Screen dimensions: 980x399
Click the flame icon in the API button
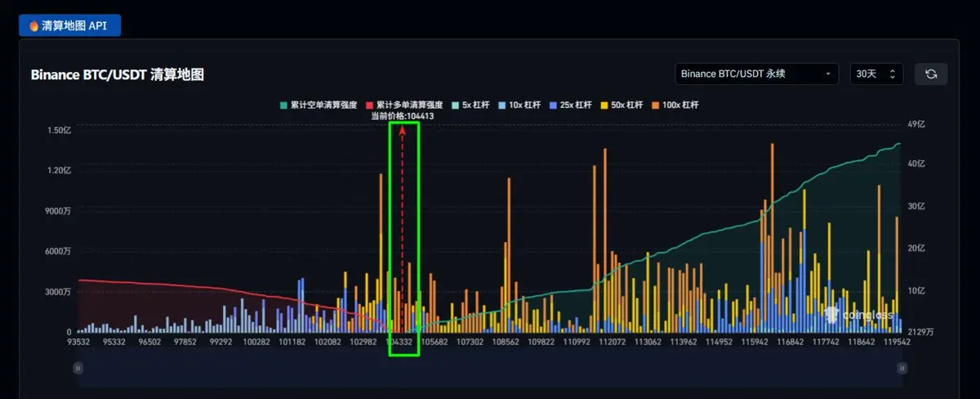[33, 25]
